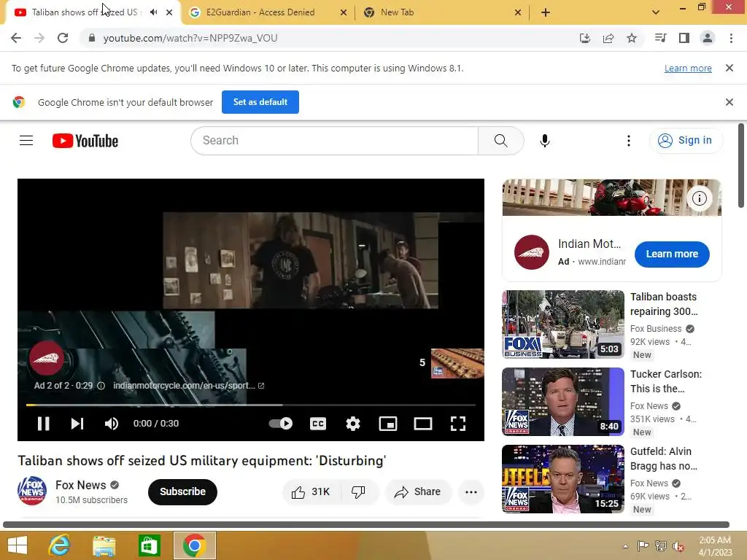The height and width of the screenshot is (560, 747).
Task: Like the video (31K)
Action: coord(311,492)
